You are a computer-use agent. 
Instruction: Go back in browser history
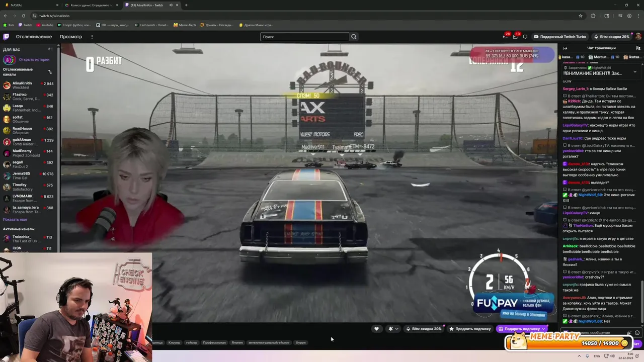(7, 16)
